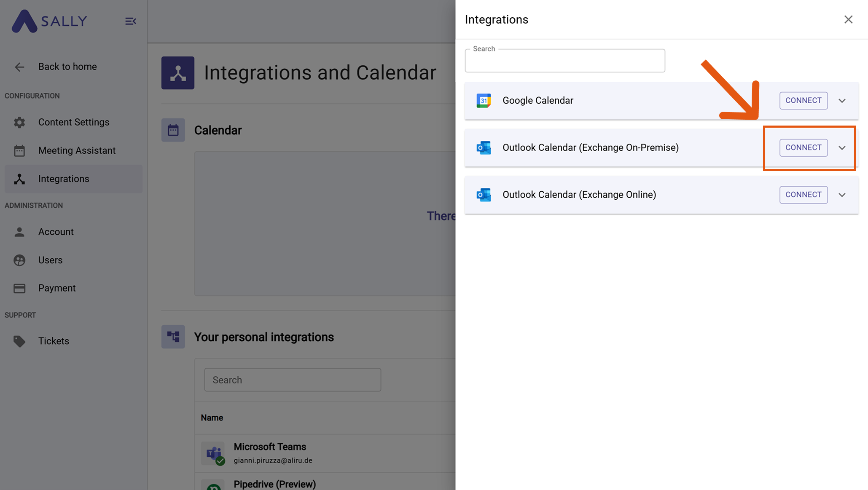Expand the Outlook Exchange On-Premise row
This screenshot has width=868, height=490.
coord(842,148)
